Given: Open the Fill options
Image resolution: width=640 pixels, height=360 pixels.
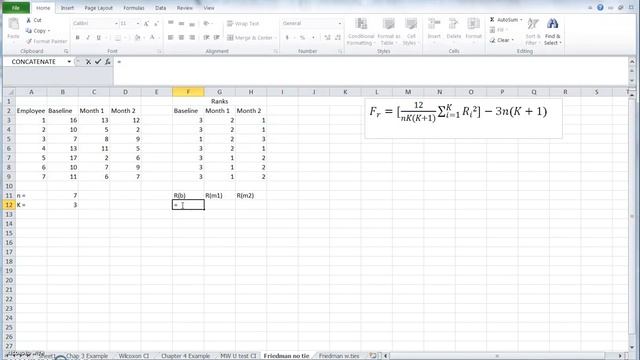Looking at the screenshot, I should 497,30.
